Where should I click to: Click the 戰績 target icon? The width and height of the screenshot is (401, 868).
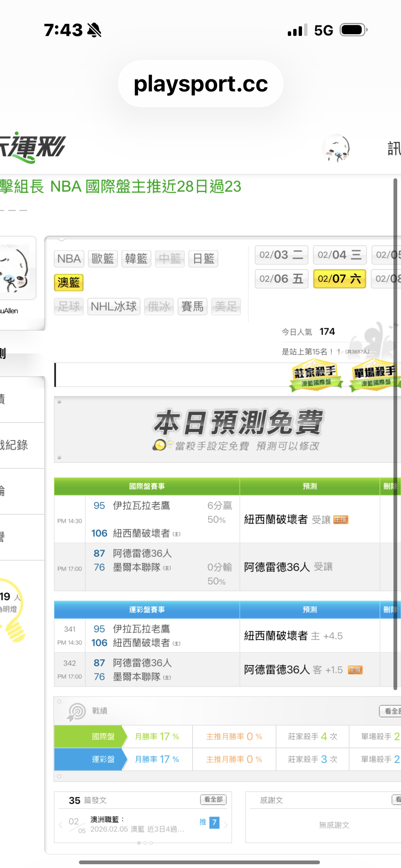[76, 711]
